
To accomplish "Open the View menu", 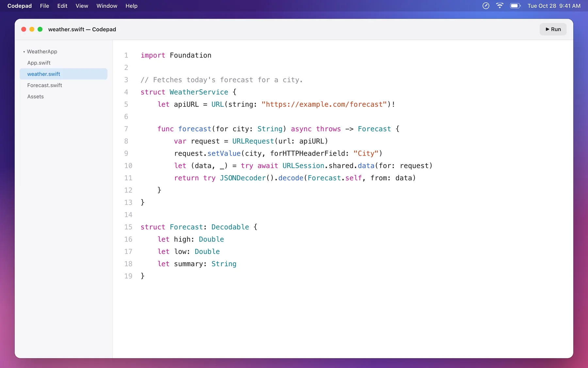I will [82, 6].
